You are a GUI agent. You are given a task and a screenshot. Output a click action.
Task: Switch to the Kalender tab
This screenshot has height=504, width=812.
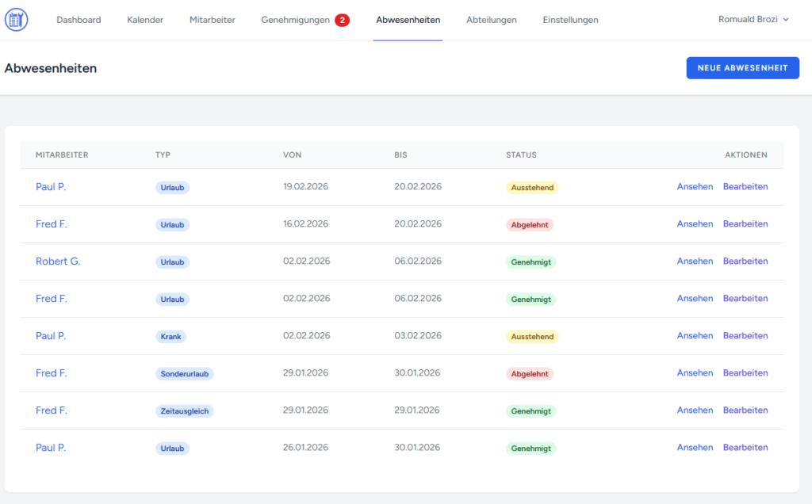coord(145,20)
